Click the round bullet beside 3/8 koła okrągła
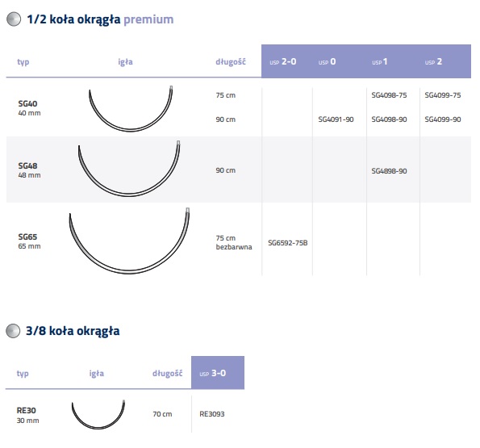 point(13,331)
